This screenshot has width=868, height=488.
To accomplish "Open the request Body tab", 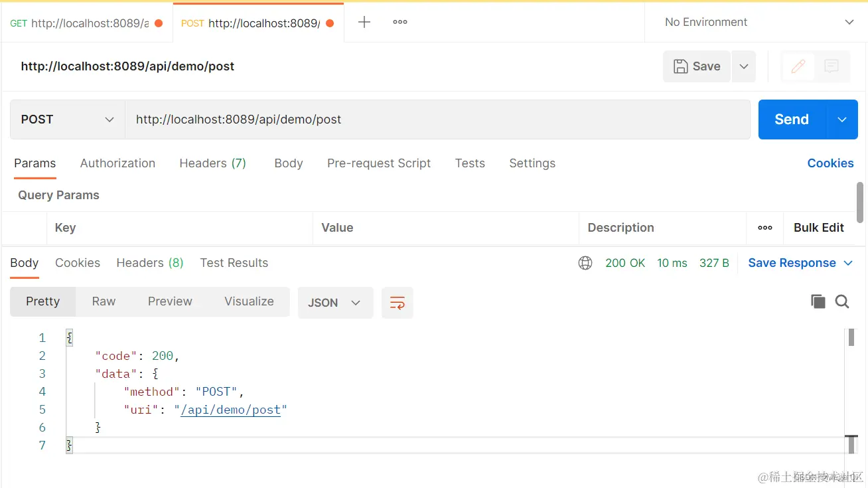I will tap(289, 163).
